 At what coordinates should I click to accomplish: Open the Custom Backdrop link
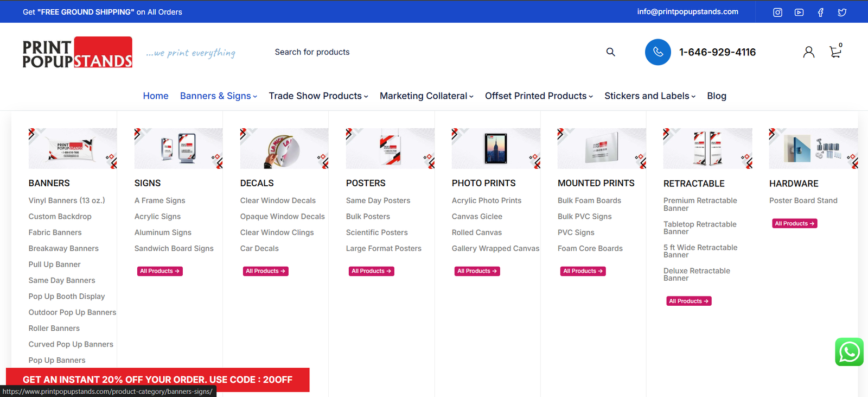[60, 216]
